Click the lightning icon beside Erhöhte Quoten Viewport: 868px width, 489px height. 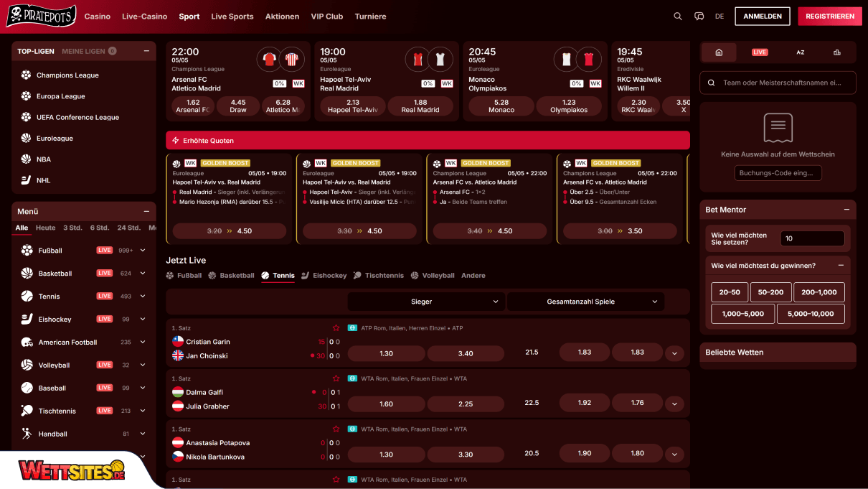[x=176, y=141]
